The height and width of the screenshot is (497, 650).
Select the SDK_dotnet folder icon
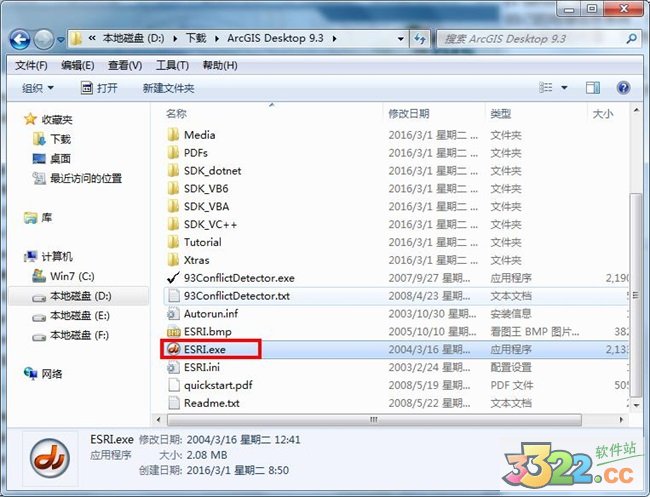click(x=173, y=170)
